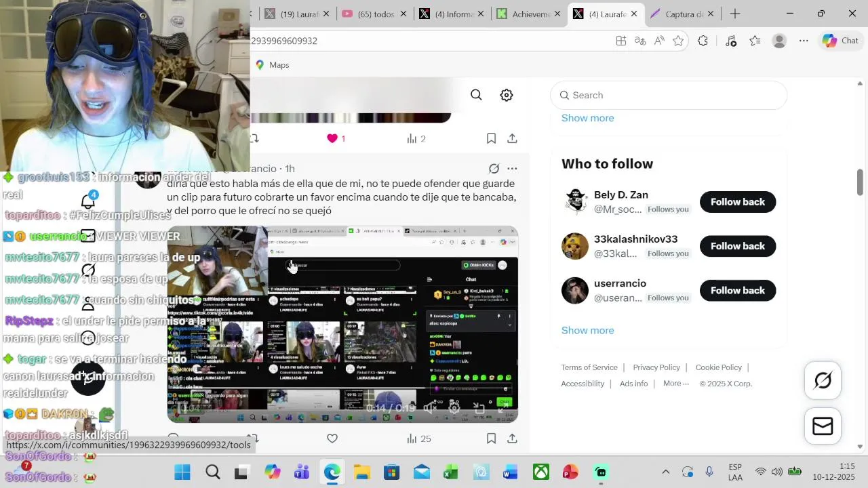
Task: Switch to the (19) Laurafe X tab
Action: coord(296,14)
